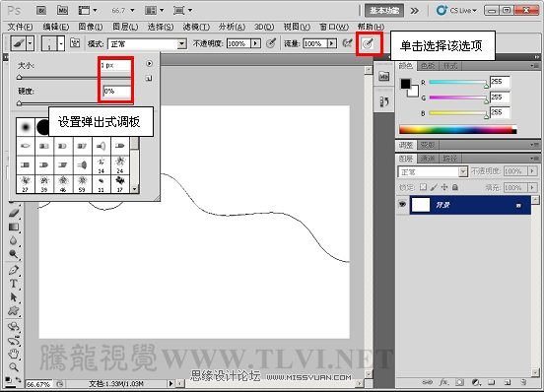Screen dimensions: 544x392
Task: Open CS Live button
Action: coord(457,11)
